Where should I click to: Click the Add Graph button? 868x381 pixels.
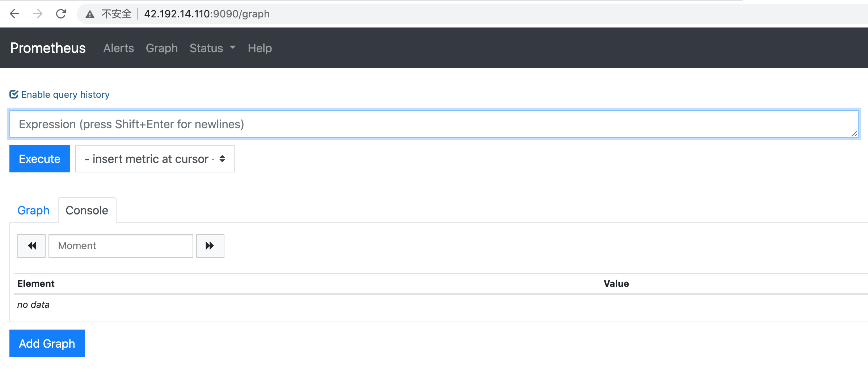[47, 343]
